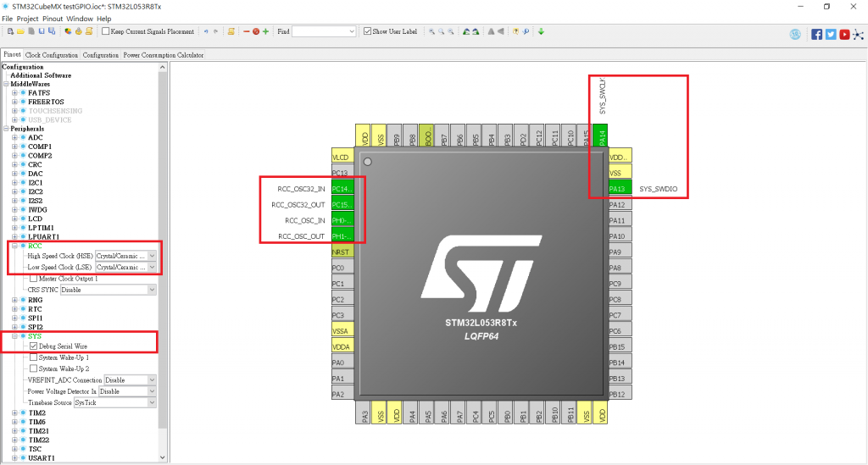The image size is (868, 465).
Task: Switch to the Configuration tab
Action: tap(101, 55)
